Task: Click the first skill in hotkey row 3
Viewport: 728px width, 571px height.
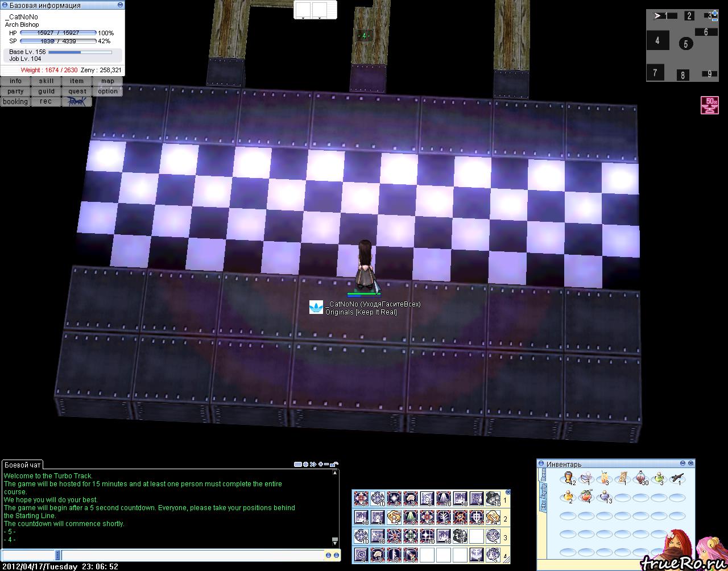Action: [x=361, y=536]
